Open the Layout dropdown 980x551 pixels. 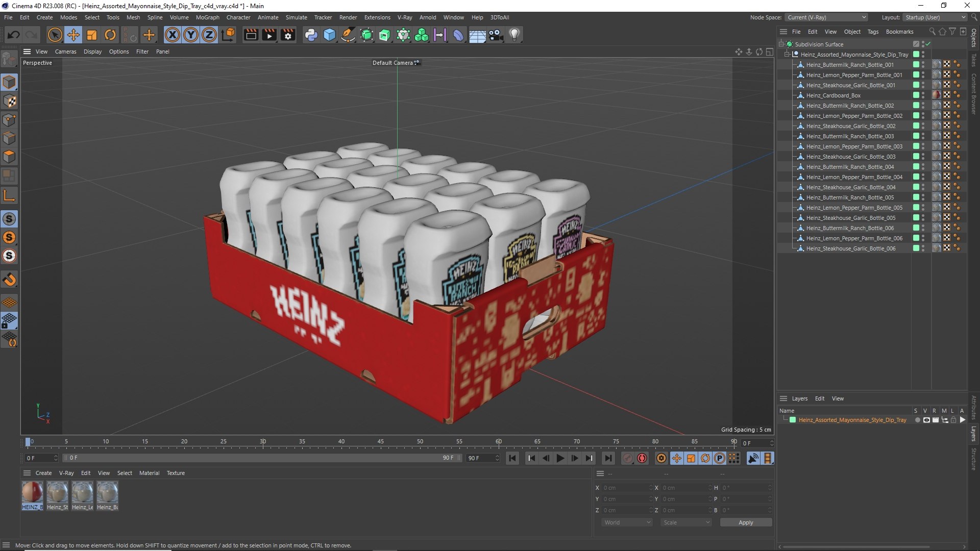[x=935, y=17]
